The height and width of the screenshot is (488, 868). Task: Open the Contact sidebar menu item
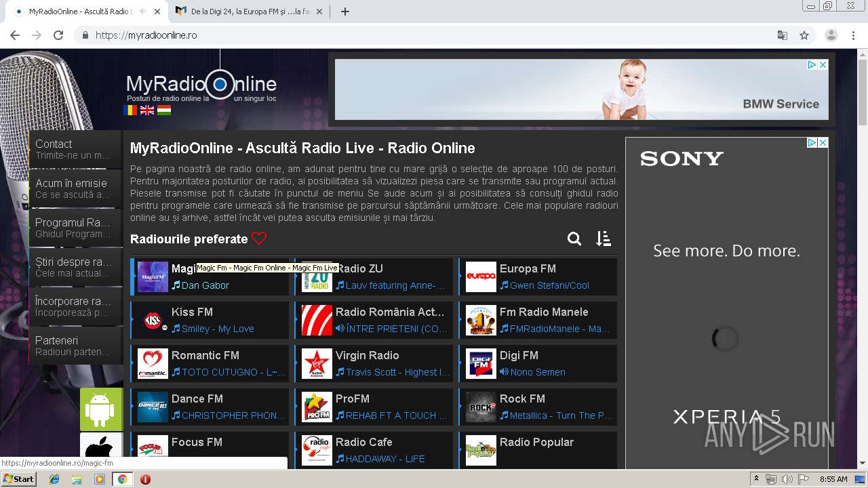[x=75, y=149]
